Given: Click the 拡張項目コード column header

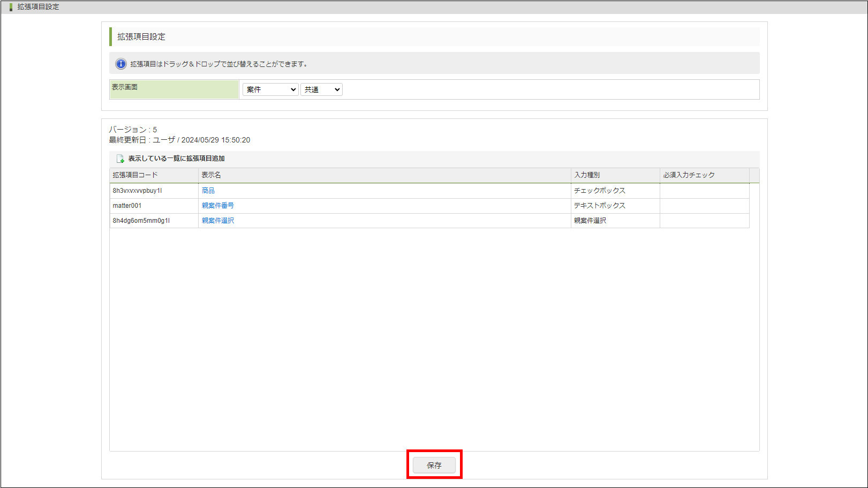Looking at the screenshot, I should (154, 175).
